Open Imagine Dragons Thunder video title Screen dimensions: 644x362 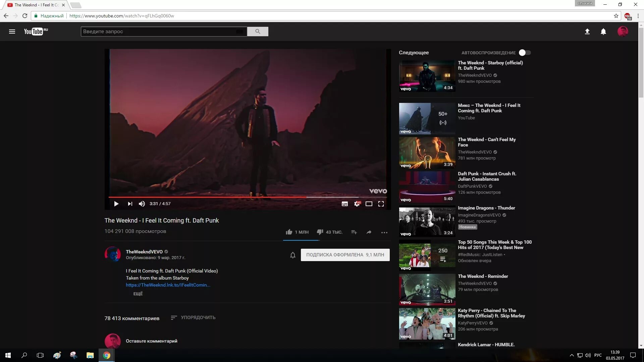tap(486, 208)
